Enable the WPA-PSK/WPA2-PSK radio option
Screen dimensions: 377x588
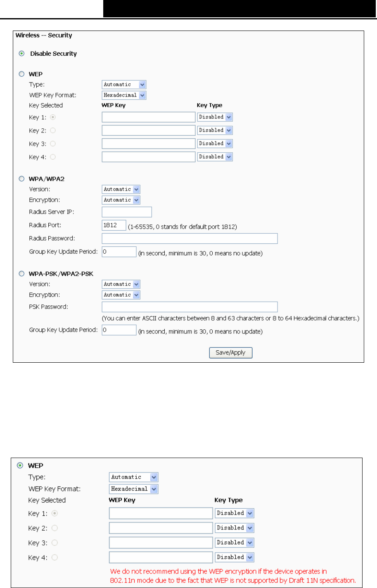21,274
